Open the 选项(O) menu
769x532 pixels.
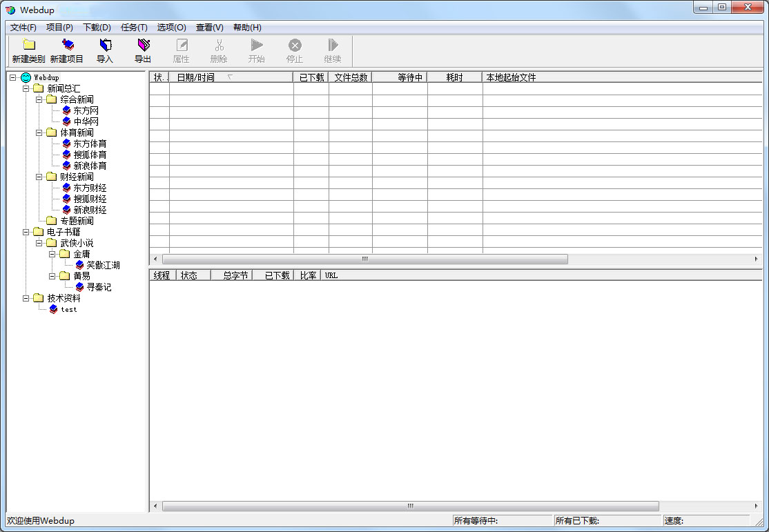click(x=171, y=28)
